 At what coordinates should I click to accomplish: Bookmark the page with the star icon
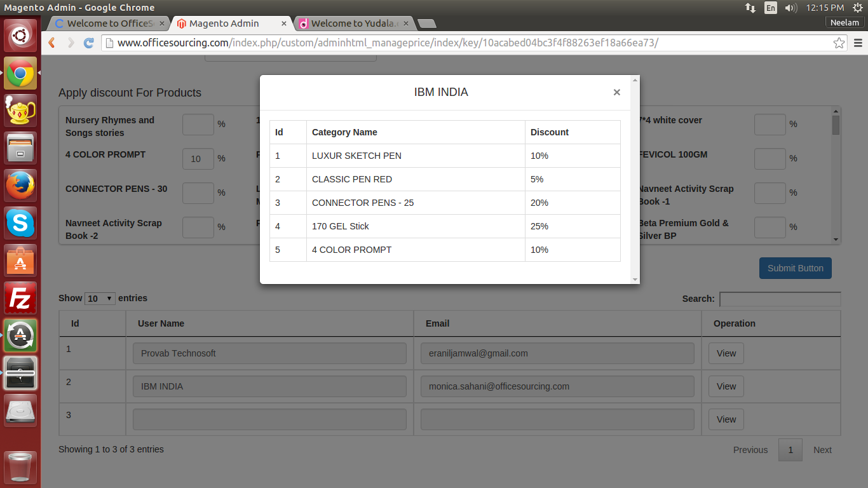pos(839,43)
